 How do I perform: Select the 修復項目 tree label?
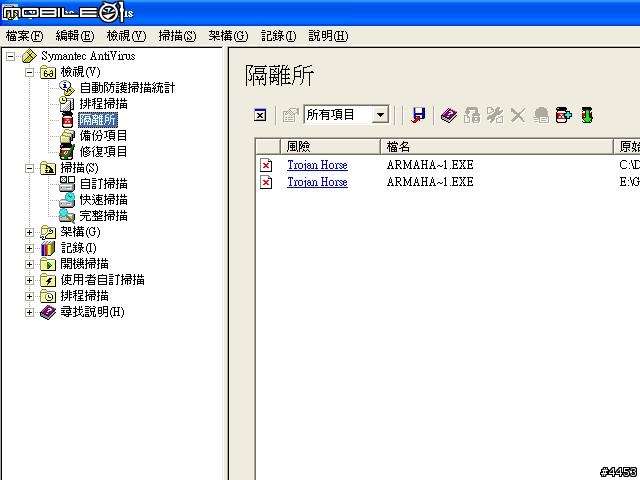pos(103,151)
